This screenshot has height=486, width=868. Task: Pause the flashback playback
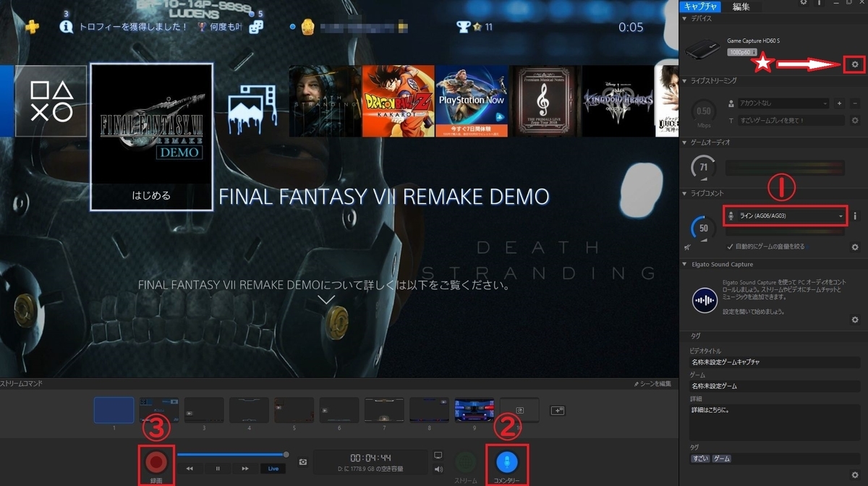(217, 469)
